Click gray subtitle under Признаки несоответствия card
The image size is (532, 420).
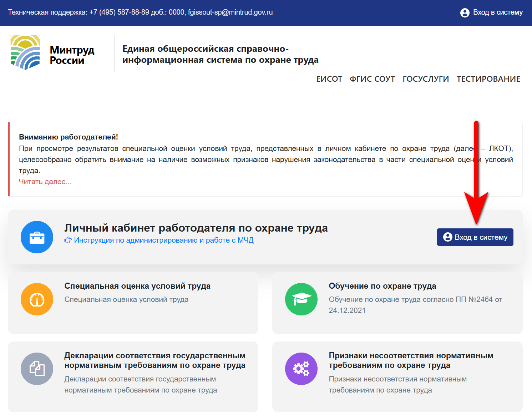click(398, 384)
